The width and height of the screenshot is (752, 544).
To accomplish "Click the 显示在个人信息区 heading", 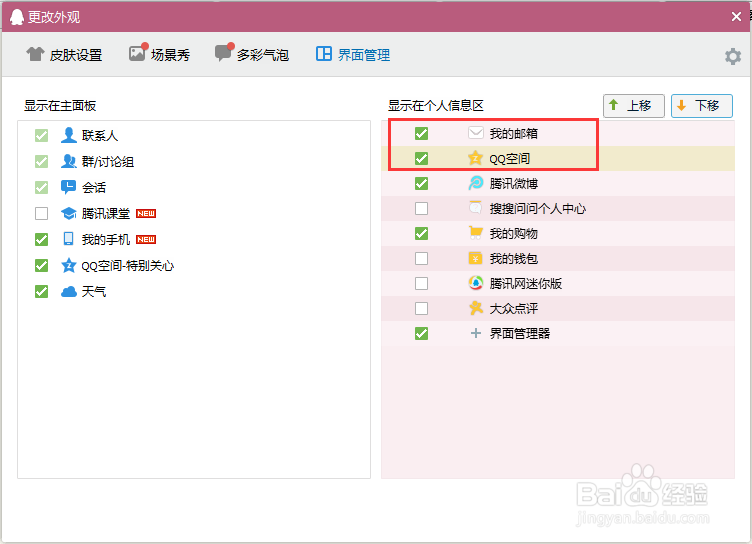I will (x=435, y=106).
